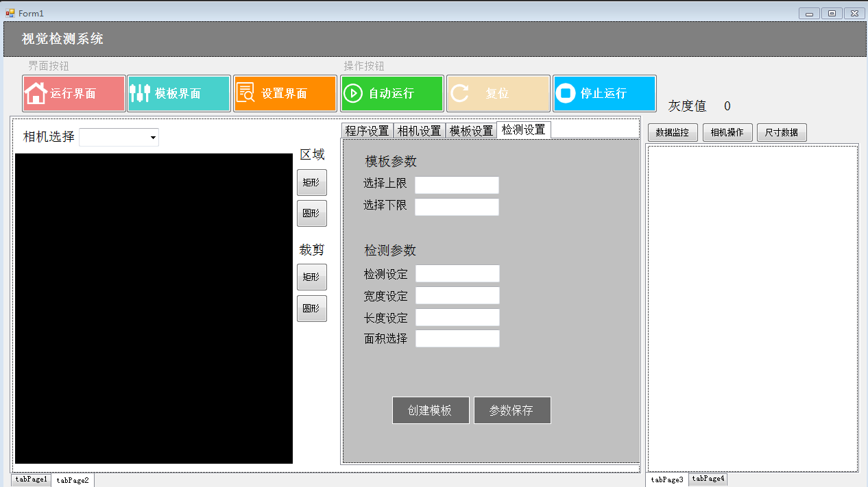This screenshot has width=868, height=487.
Task: Click the 矩形 button under 裁剪
Action: 312,277
